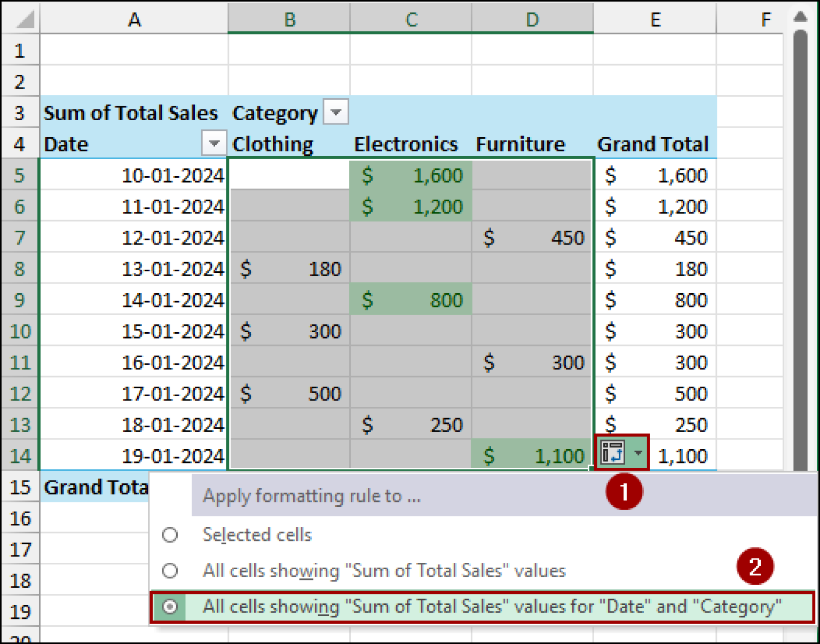This screenshot has height=644, width=820.
Task: Select the Furniture $1,100 cell
Action: click(x=532, y=455)
